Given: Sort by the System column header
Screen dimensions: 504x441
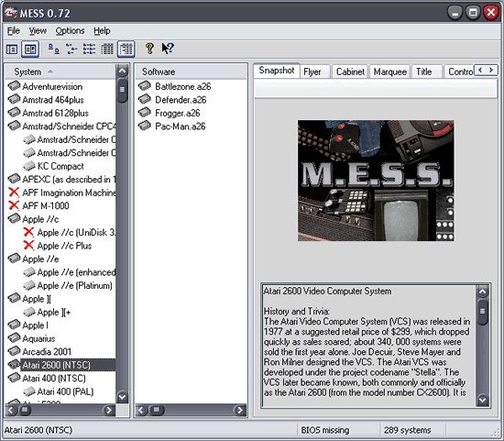Looking at the screenshot, I should [60, 72].
